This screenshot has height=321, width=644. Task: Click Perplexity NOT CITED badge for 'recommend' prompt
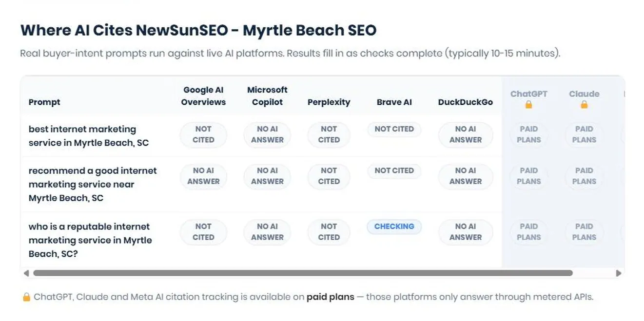pos(329,176)
